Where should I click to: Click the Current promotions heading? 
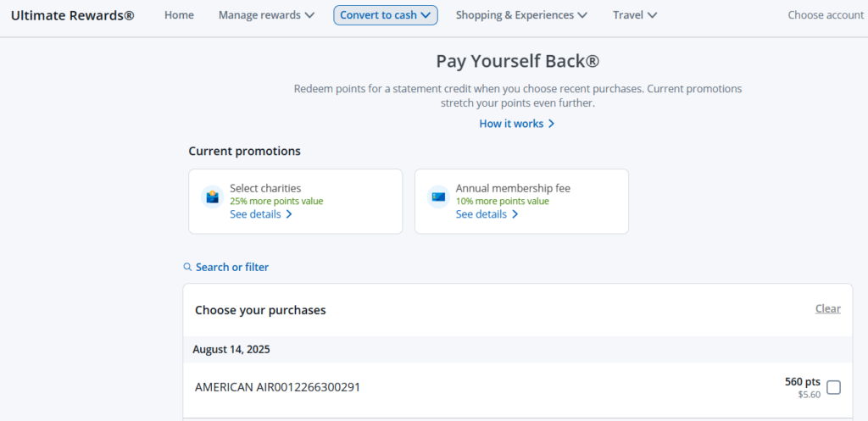[x=245, y=151]
